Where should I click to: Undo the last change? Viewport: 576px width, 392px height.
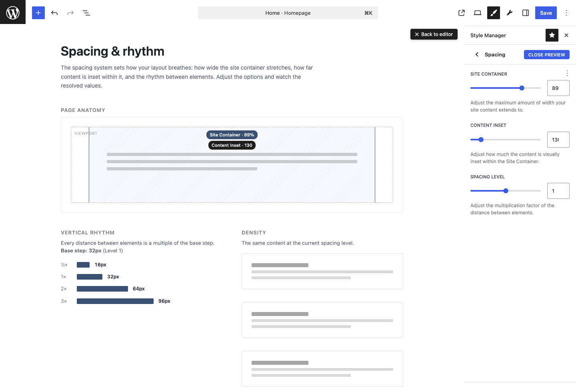pos(54,13)
